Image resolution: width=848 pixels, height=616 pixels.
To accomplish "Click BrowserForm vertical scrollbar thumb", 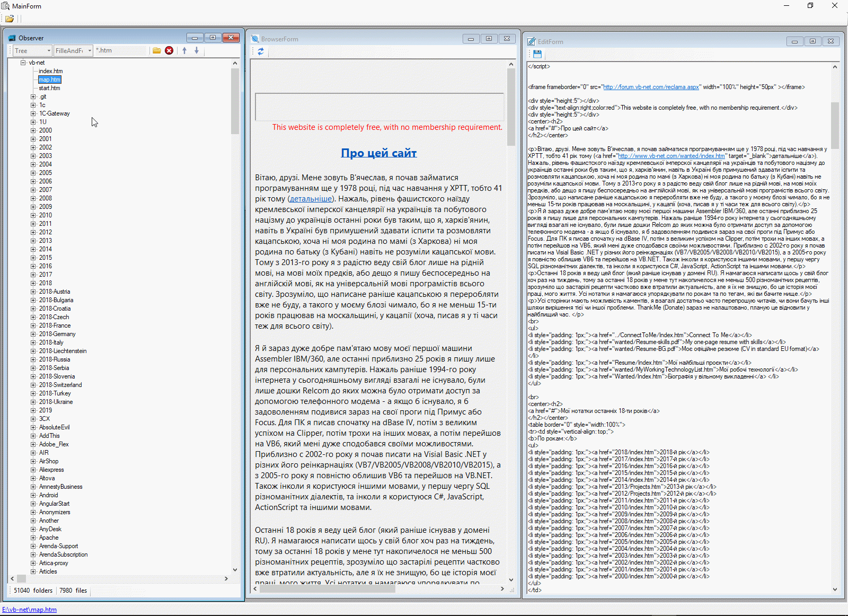I will click(x=511, y=107).
